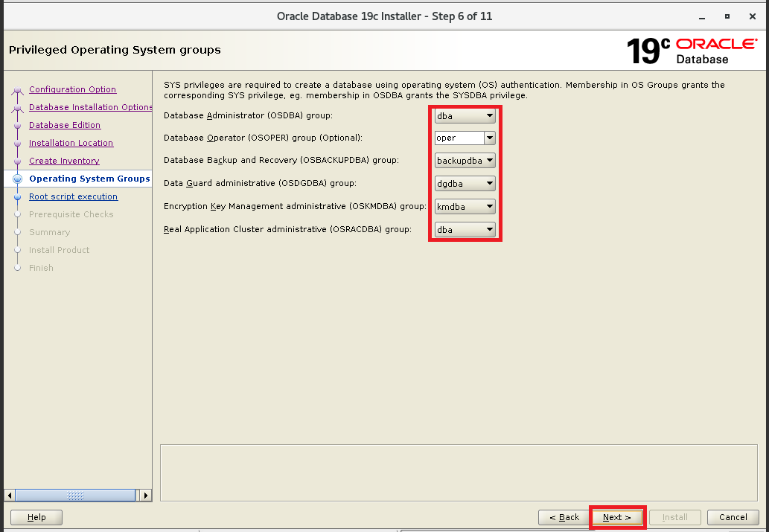Click the Real Application Cluster group label
The image size is (769, 532).
point(288,229)
